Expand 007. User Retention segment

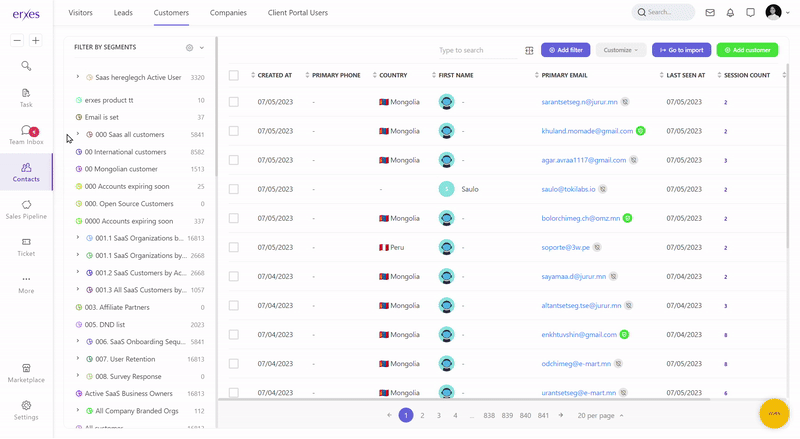pyautogui.click(x=78, y=358)
